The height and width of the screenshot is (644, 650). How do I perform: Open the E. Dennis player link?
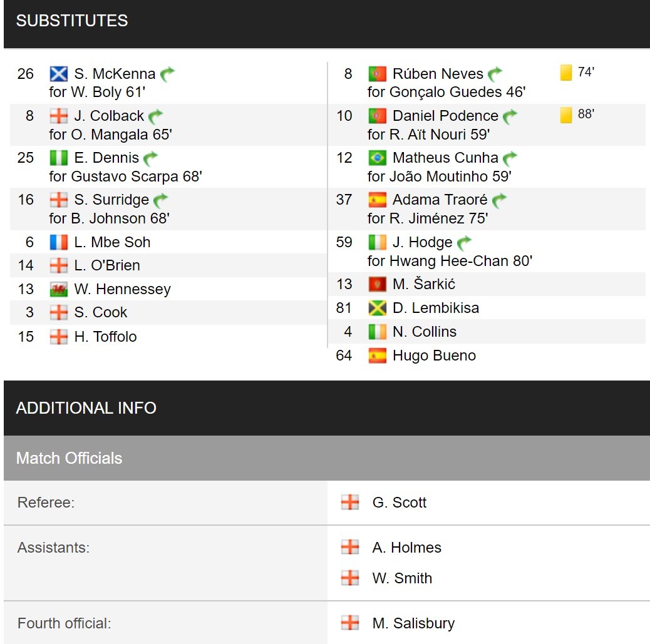(106, 158)
